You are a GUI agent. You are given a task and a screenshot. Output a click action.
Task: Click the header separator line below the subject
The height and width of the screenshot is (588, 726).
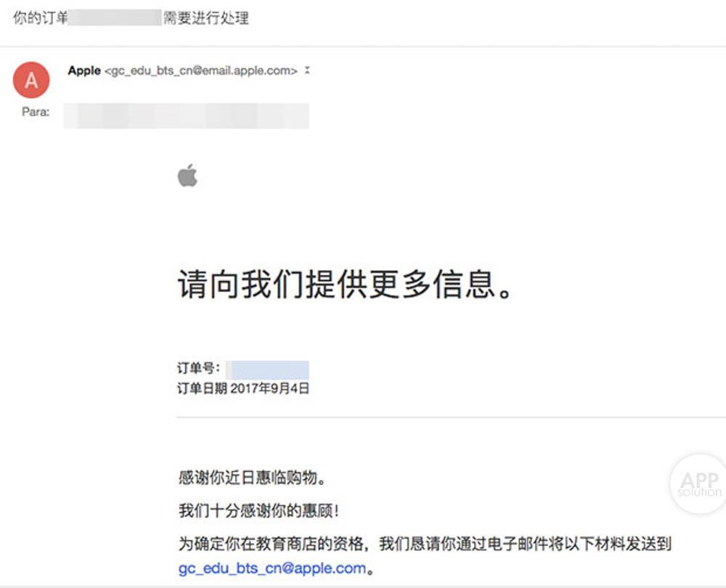(363, 46)
